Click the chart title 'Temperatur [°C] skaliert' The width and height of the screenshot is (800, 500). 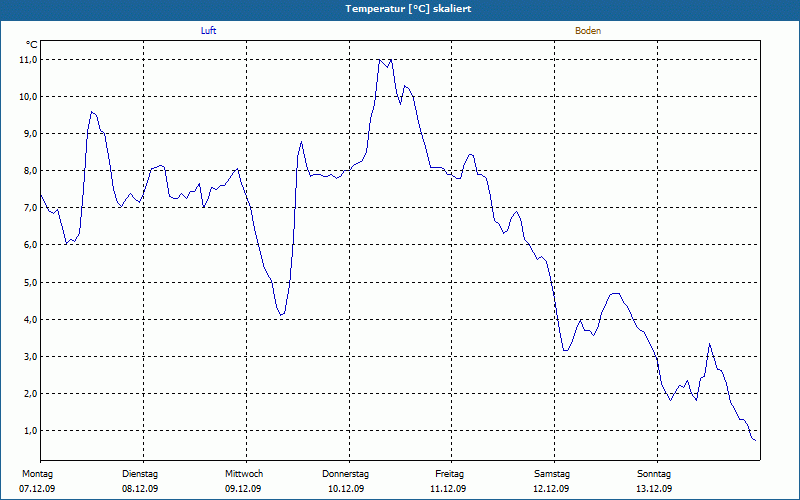[x=408, y=9]
